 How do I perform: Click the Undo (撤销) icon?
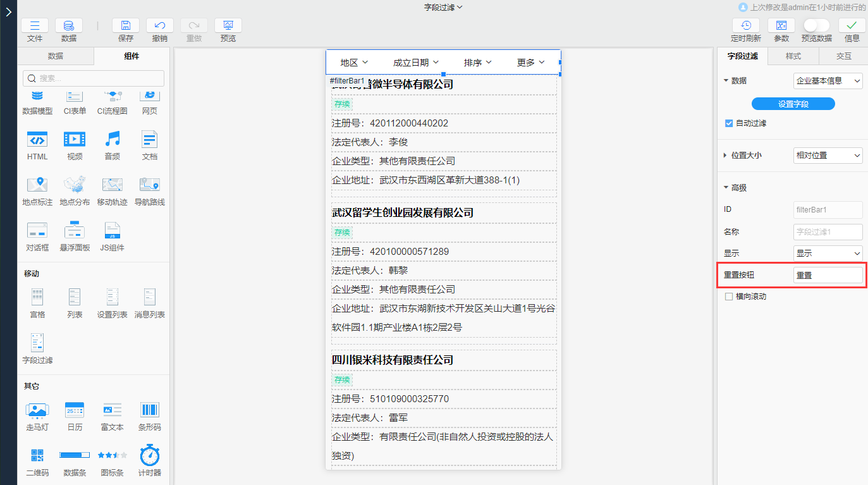160,26
